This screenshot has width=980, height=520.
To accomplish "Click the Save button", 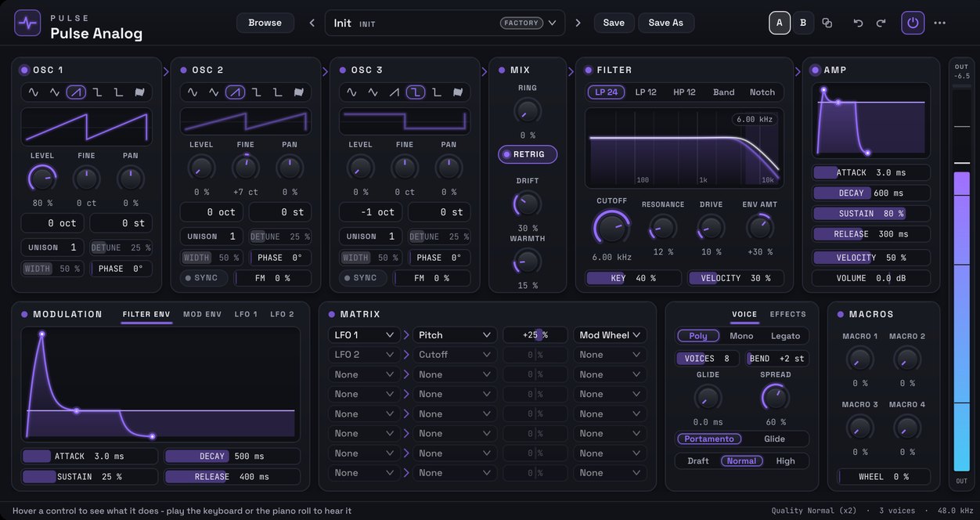I will point(614,23).
